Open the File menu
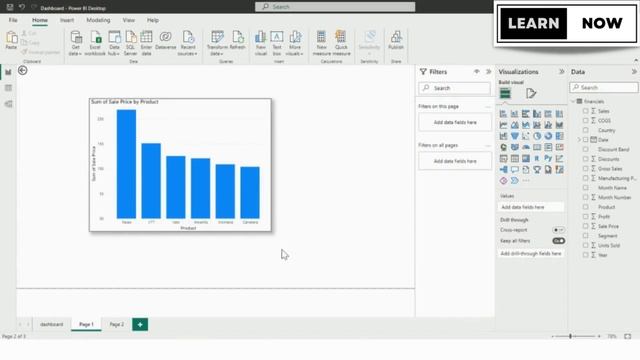This screenshot has height=360, width=640. click(x=13, y=20)
